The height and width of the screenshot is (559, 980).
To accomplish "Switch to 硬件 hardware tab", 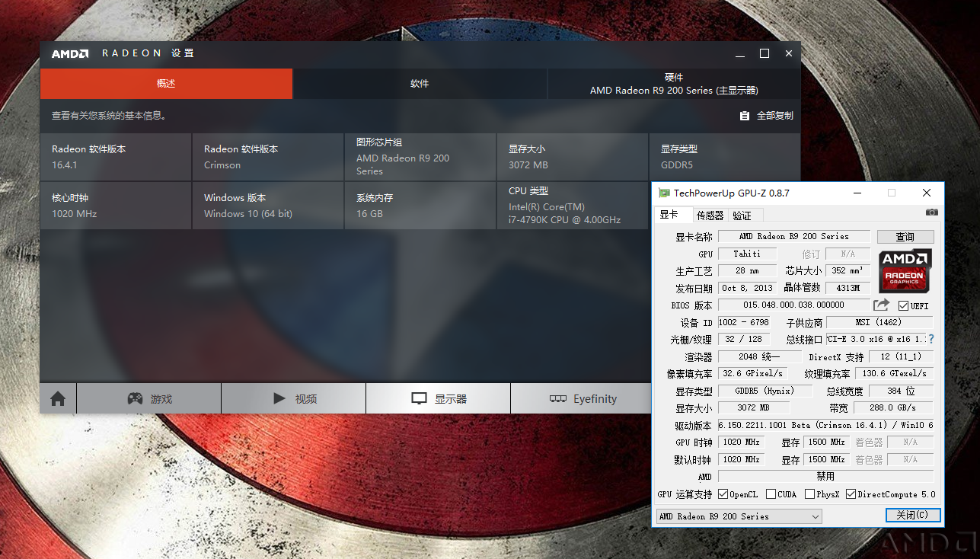I will pyautogui.click(x=674, y=84).
